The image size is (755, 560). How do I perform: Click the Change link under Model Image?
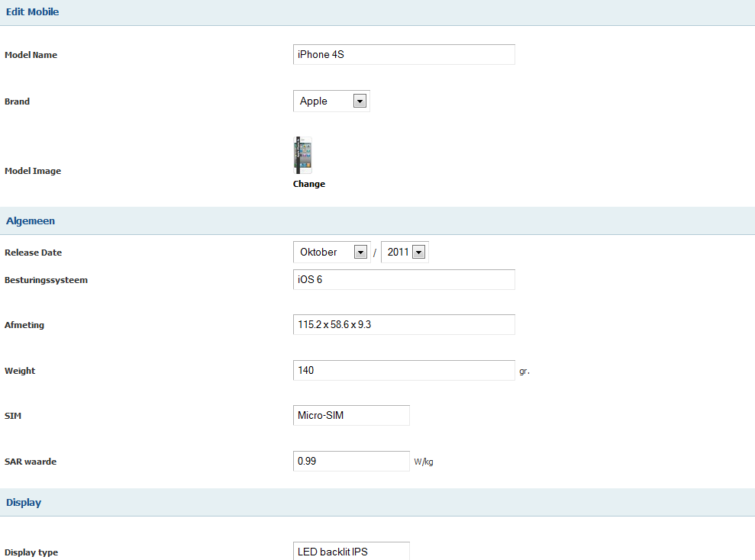(x=309, y=184)
